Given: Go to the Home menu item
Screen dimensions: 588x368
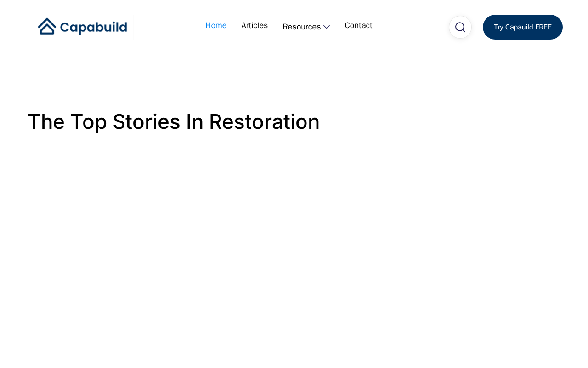Looking at the screenshot, I should click(x=216, y=26).
